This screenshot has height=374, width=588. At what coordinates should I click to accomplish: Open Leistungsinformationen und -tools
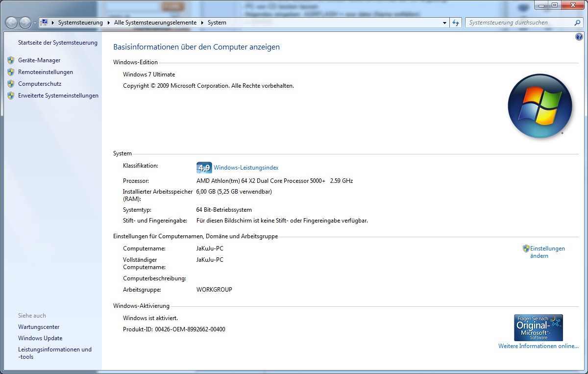55,353
